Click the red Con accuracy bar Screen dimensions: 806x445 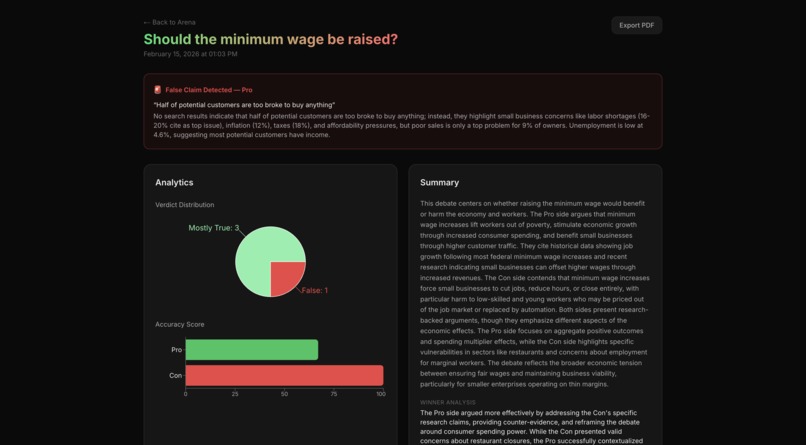pos(284,375)
